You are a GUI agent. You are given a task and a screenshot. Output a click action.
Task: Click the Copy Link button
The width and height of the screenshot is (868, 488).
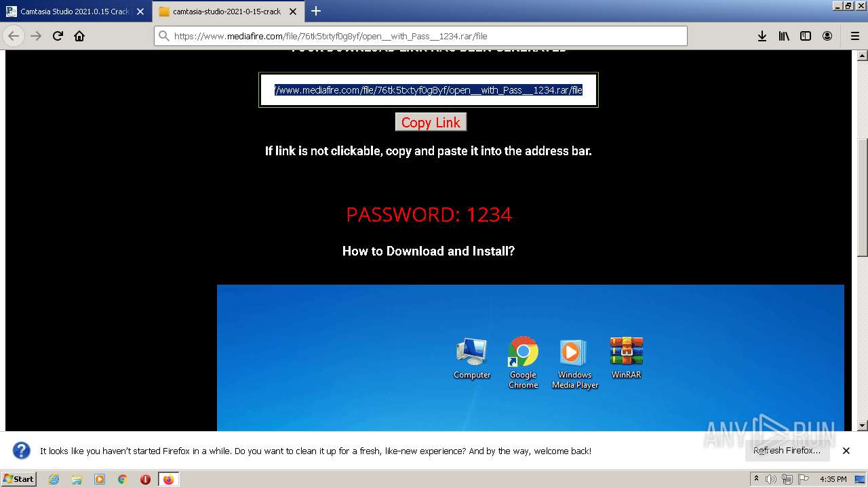[x=431, y=122]
